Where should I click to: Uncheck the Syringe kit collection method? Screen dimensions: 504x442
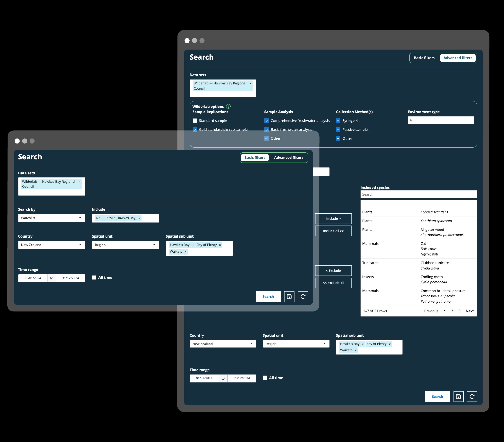pos(338,121)
